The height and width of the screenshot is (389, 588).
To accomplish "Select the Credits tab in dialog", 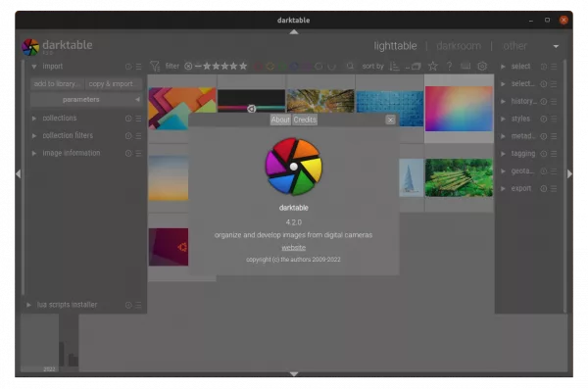I will (305, 120).
